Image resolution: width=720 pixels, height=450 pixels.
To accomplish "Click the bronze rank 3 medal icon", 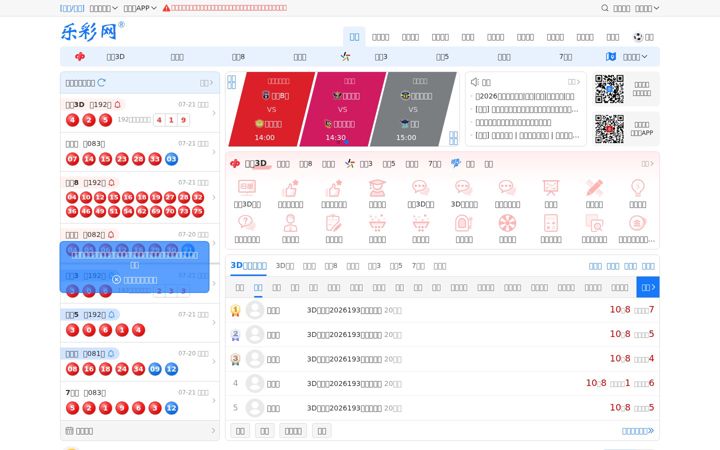I will (235, 359).
